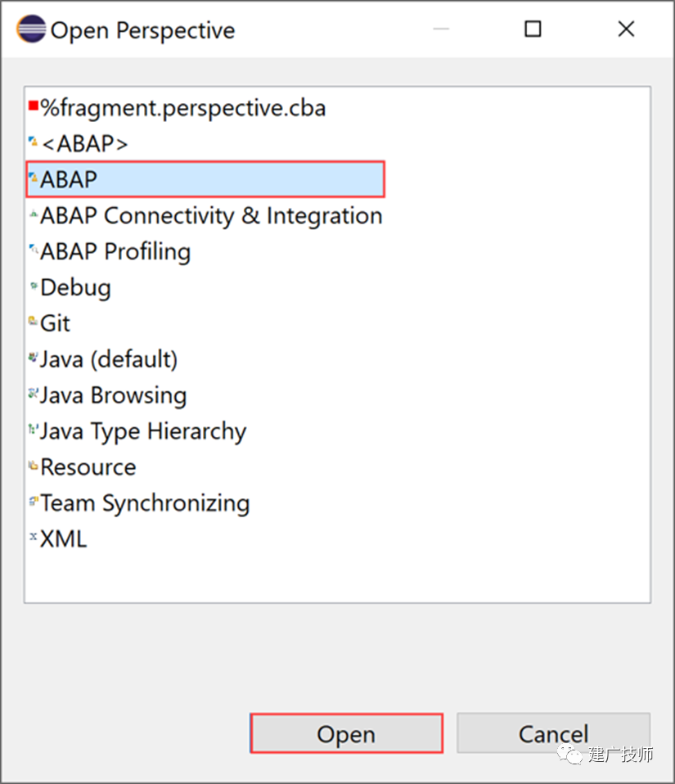The height and width of the screenshot is (784, 675).
Task: Maximize the Open Perspective window
Action: click(533, 29)
